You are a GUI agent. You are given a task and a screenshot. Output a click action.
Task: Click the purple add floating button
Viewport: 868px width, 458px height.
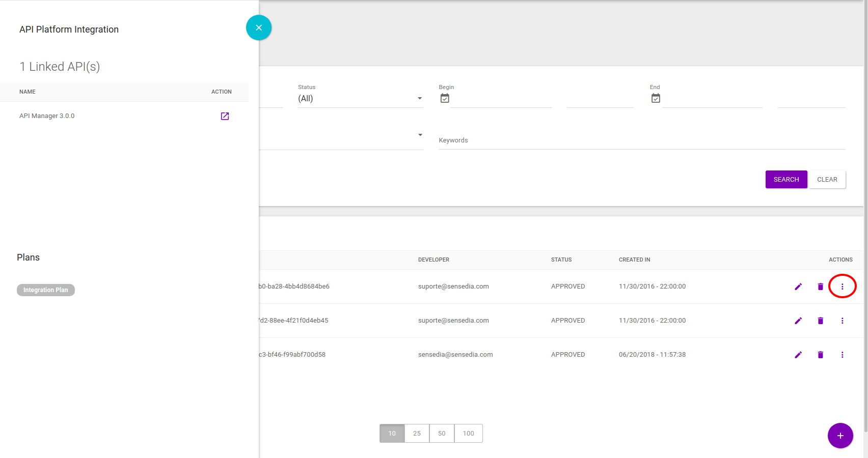pyautogui.click(x=840, y=436)
